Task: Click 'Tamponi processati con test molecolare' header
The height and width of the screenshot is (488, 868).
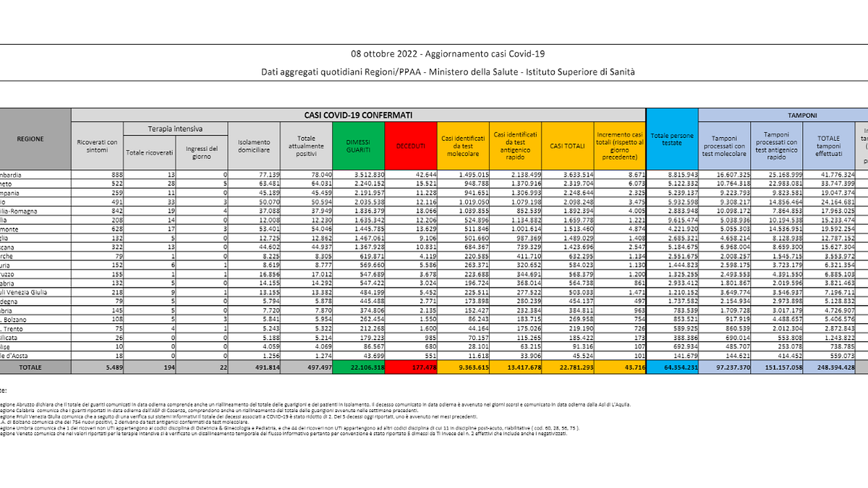Action: click(725, 146)
